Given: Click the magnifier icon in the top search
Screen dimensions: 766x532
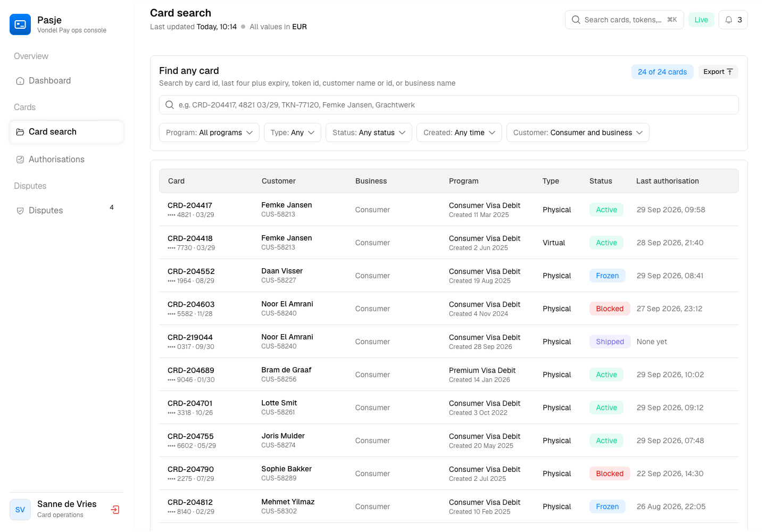Looking at the screenshot, I should 576,20.
